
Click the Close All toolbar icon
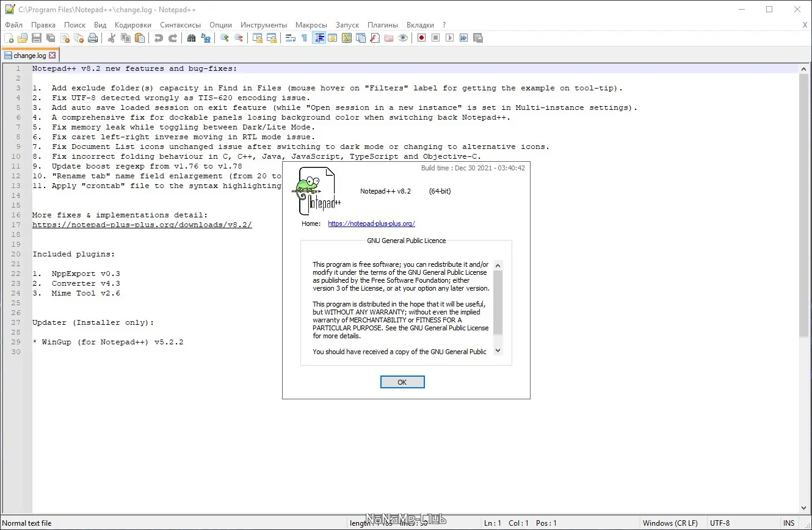coord(79,38)
